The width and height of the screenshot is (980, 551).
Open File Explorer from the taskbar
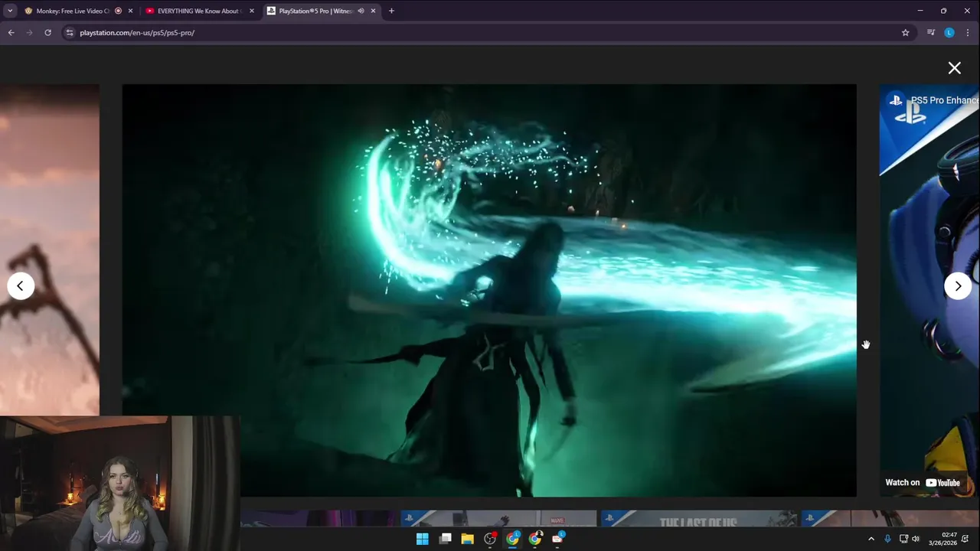(467, 539)
